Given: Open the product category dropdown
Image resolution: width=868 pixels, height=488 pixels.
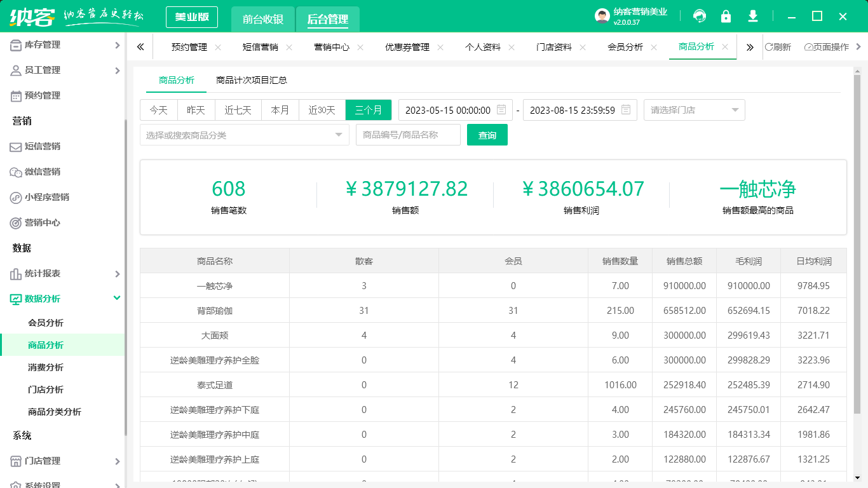Looking at the screenshot, I should point(244,134).
